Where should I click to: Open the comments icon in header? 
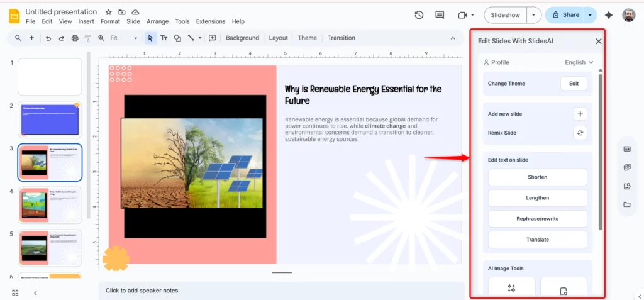[x=440, y=15]
